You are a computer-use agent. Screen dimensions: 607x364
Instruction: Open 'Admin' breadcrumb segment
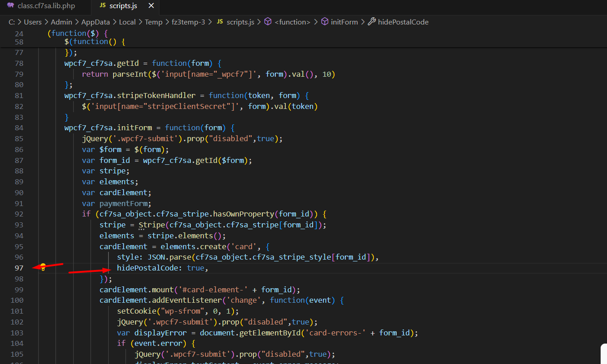[x=61, y=22]
